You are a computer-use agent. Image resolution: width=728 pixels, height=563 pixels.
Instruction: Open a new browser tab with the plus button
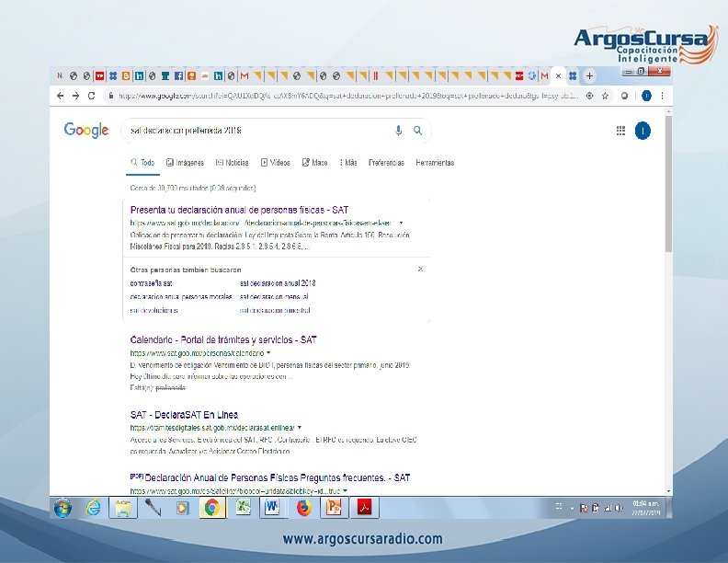click(589, 75)
